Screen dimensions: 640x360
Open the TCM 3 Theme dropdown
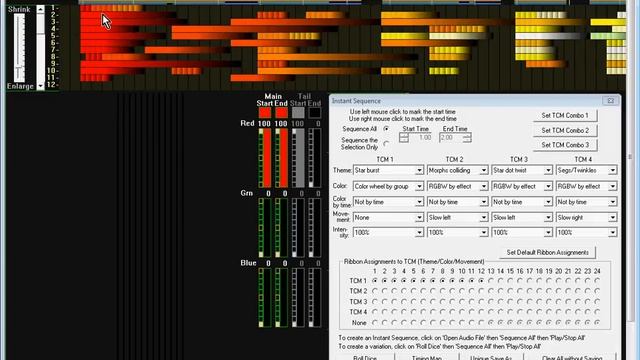522,170
